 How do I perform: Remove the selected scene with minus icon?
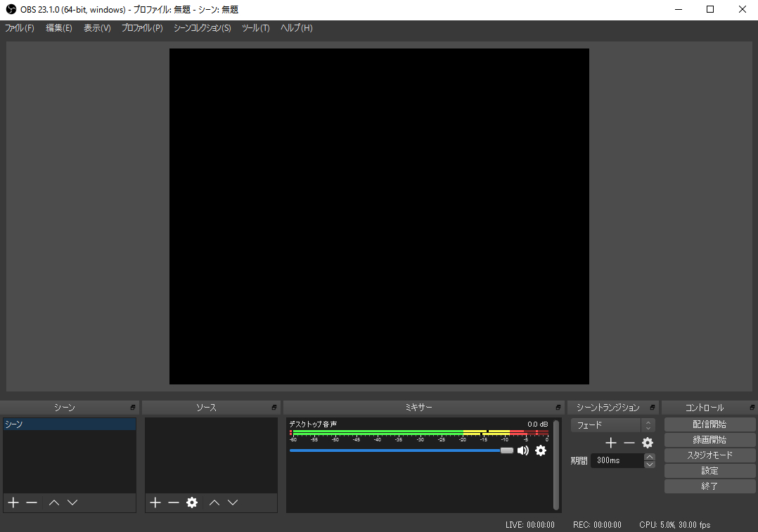pyautogui.click(x=32, y=502)
